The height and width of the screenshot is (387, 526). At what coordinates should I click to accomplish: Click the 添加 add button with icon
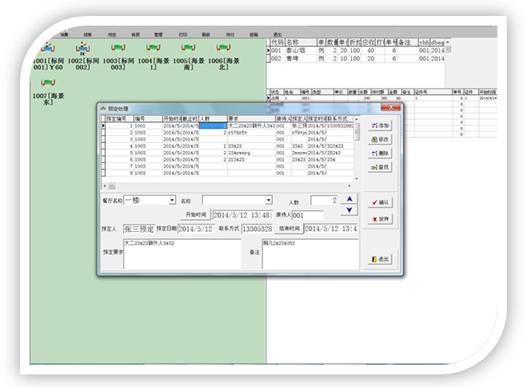tap(380, 125)
